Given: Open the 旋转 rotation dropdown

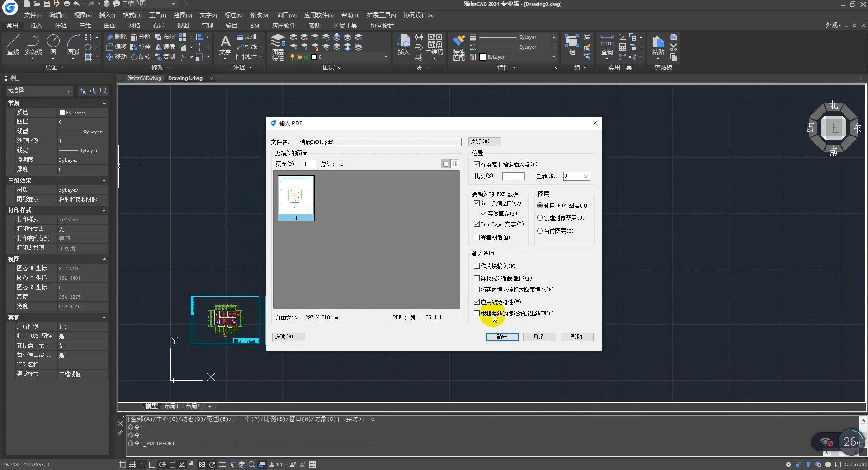Looking at the screenshot, I should [x=585, y=176].
